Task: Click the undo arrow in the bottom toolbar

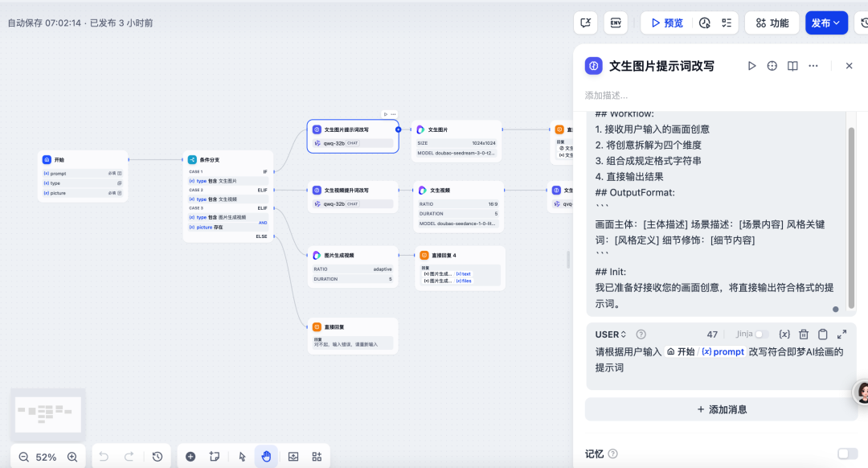Action: 104,457
